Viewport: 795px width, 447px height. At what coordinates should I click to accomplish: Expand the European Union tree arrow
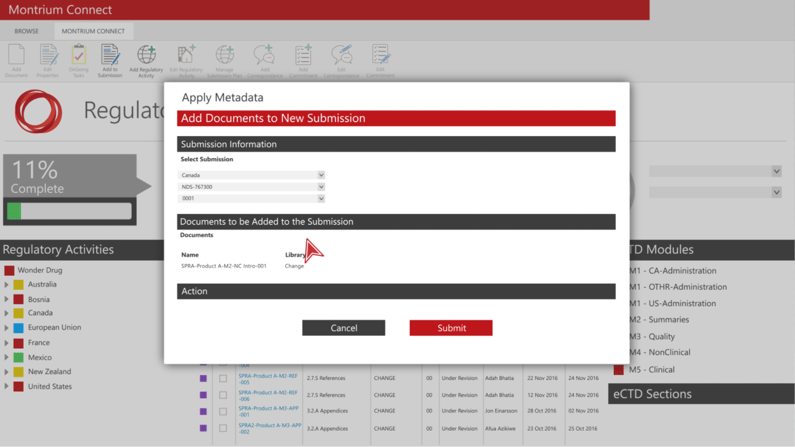tap(7, 328)
